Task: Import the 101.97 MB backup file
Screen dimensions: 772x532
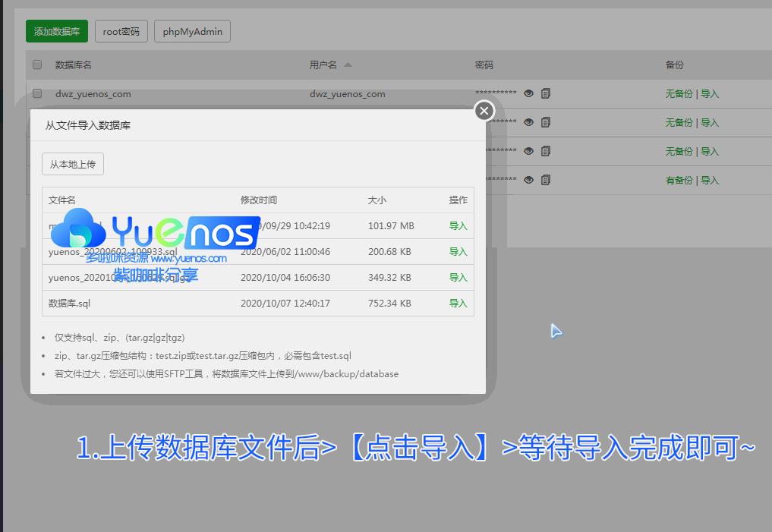Action: [x=458, y=226]
